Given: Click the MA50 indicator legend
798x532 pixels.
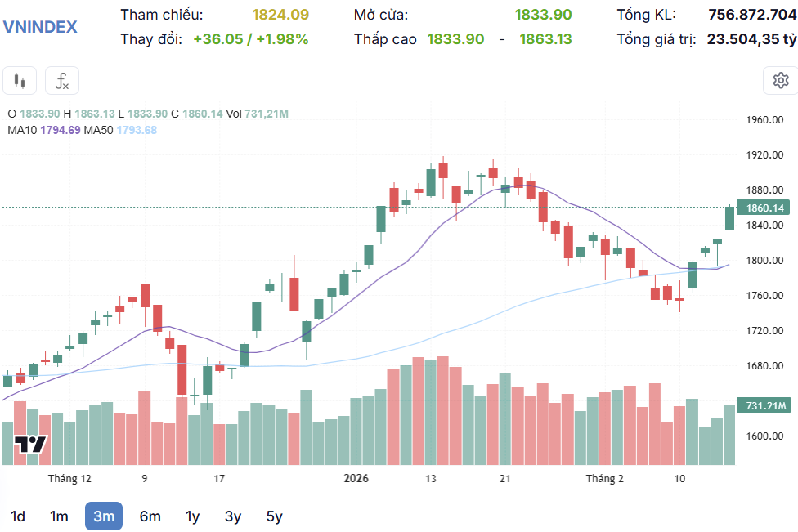Looking at the screenshot, I should 119,130.
